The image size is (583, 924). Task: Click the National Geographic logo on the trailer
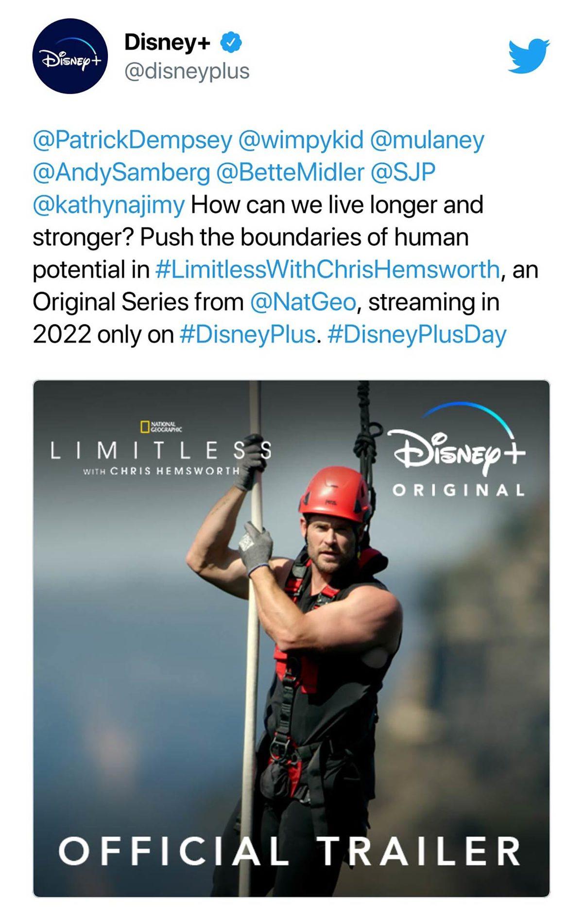[160, 427]
